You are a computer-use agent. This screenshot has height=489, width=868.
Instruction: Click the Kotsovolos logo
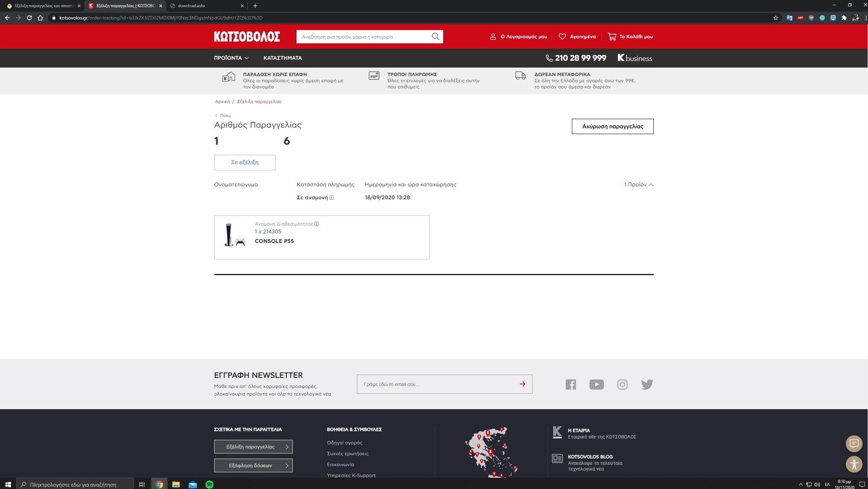tap(247, 36)
